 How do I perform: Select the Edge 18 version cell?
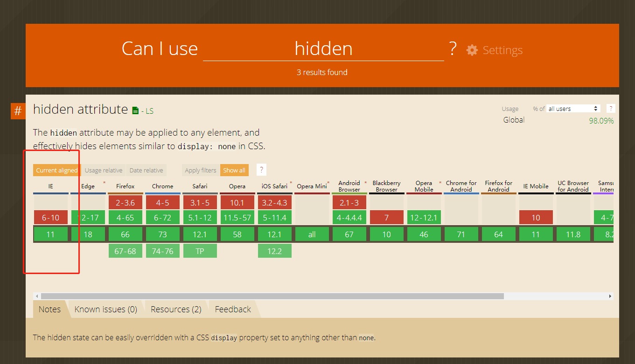[88, 234]
